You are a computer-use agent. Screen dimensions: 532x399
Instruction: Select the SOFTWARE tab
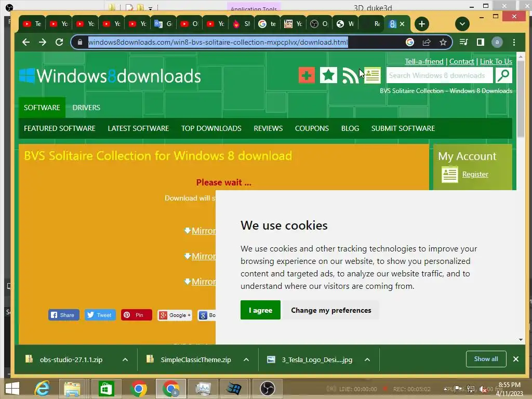pyautogui.click(x=42, y=108)
